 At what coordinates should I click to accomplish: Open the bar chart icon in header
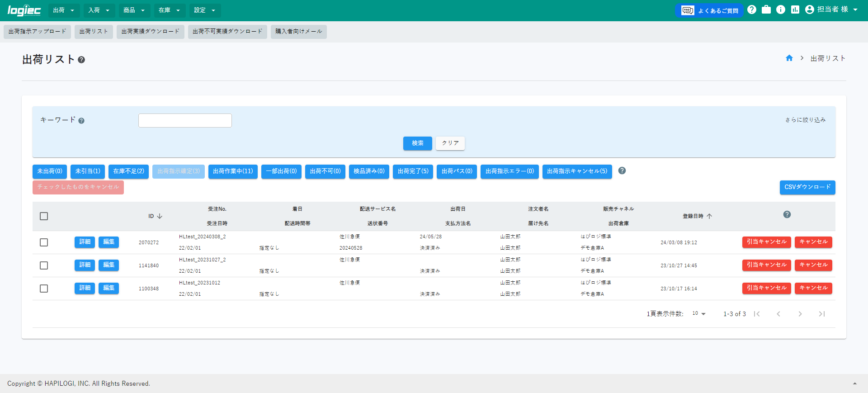click(795, 9)
